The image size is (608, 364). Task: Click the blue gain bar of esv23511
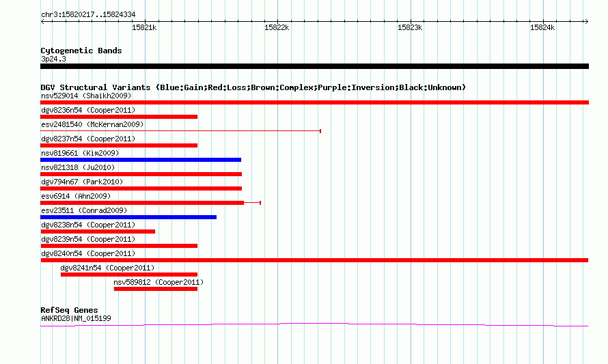(128, 217)
